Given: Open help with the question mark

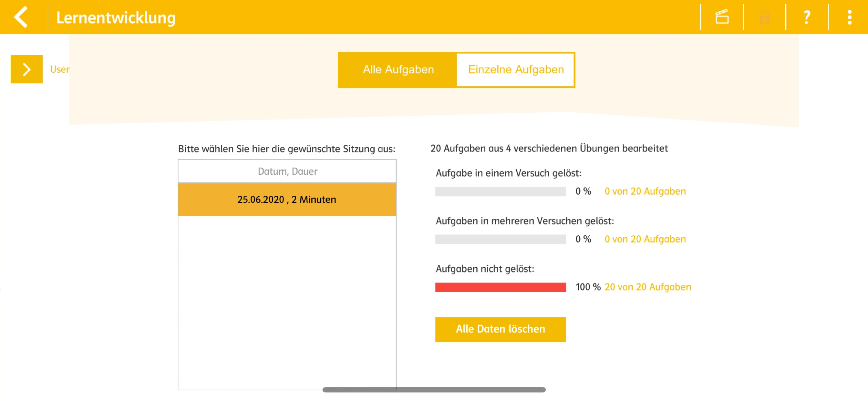Looking at the screenshot, I should tap(807, 17).
